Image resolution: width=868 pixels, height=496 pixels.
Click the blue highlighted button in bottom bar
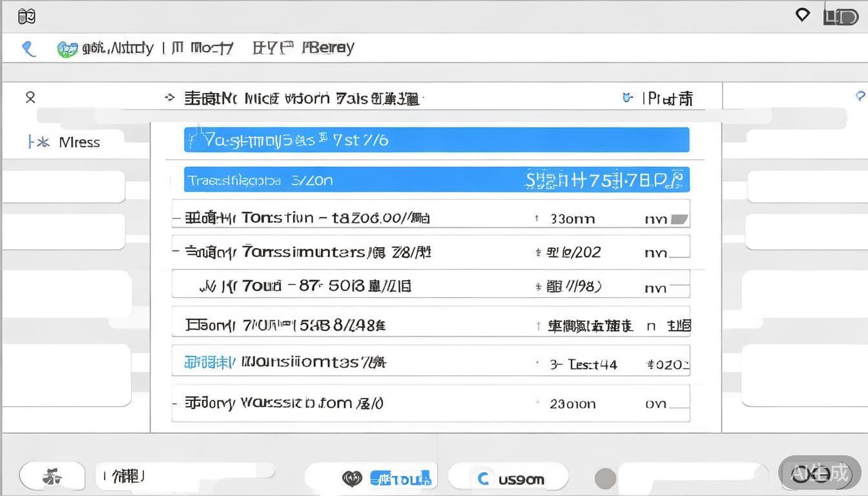[400, 479]
